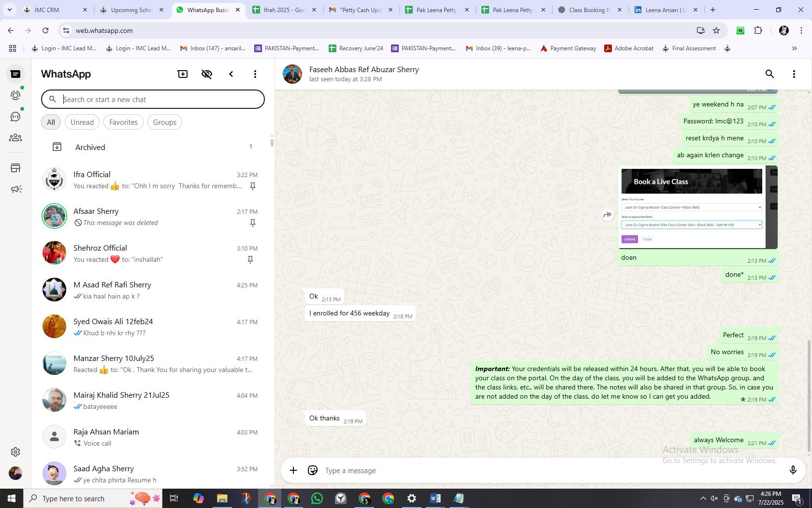Open Ifra Official chat
The image size is (812, 508).
point(153,180)
